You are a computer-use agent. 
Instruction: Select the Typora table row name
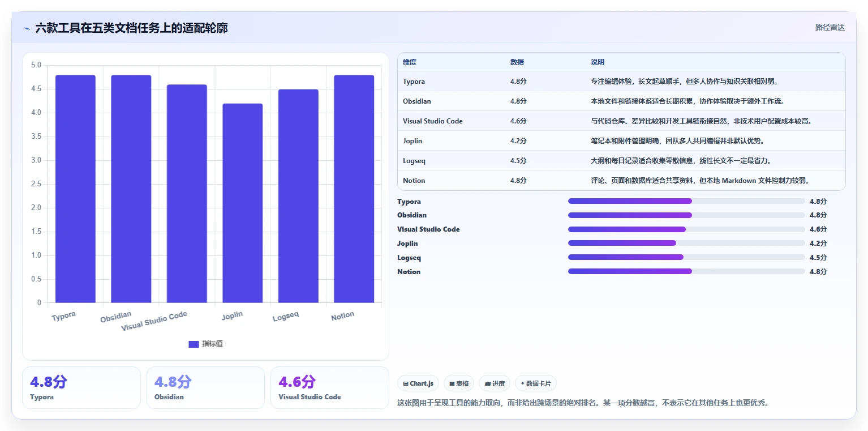(414, 82)
